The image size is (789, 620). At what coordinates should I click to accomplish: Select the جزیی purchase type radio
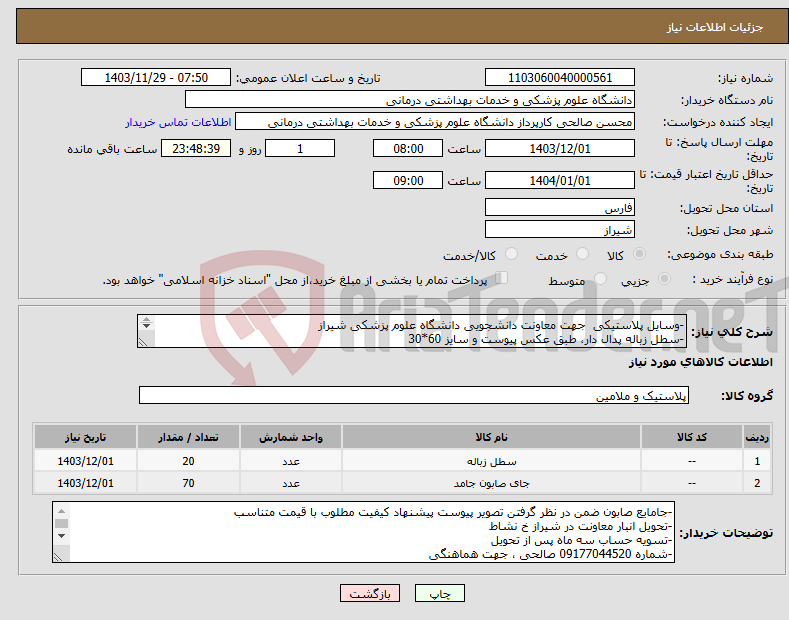click(x=664, y=279)
